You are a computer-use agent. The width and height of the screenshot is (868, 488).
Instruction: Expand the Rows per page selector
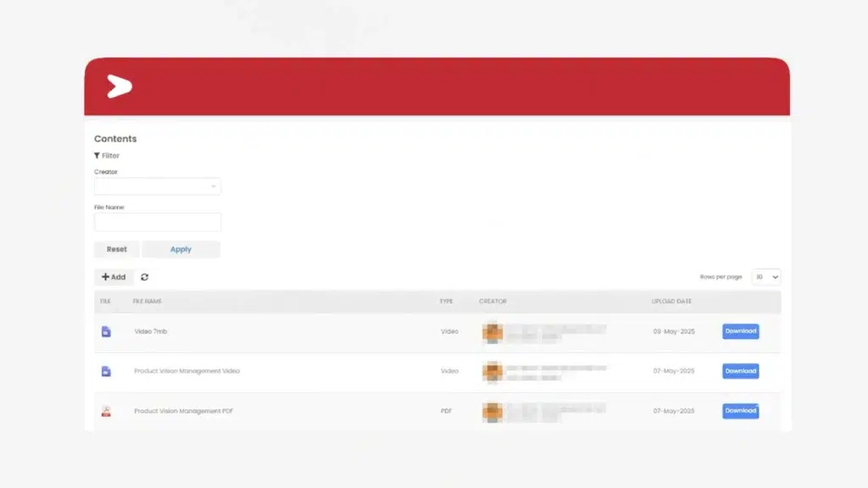(766, 277)
